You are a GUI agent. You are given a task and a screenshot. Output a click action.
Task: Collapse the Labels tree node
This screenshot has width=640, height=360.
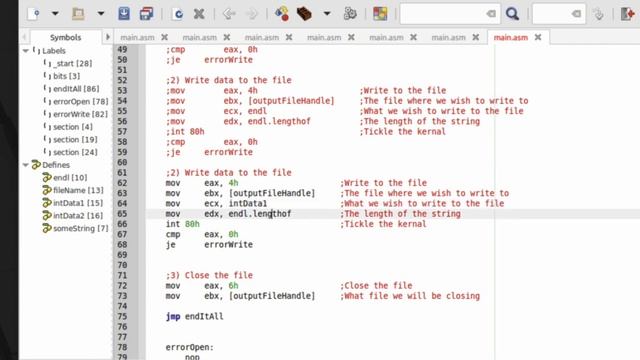pos(26,51)
